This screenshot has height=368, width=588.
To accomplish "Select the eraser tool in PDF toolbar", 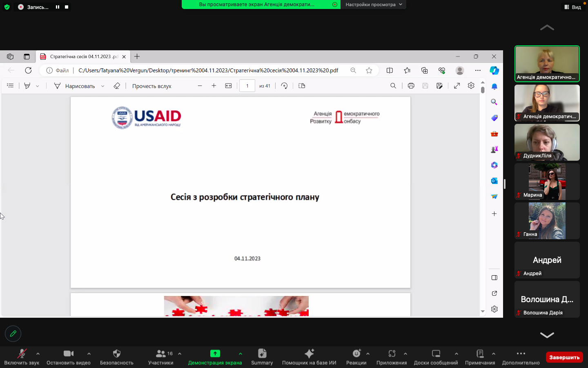I will click(117, 86).
